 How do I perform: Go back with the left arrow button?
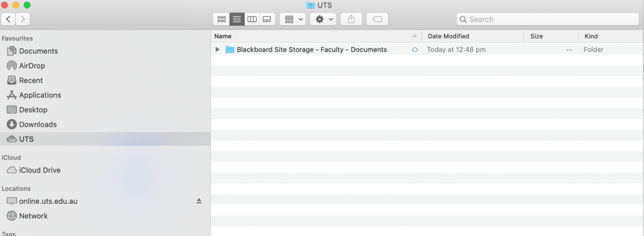[9, 19]
